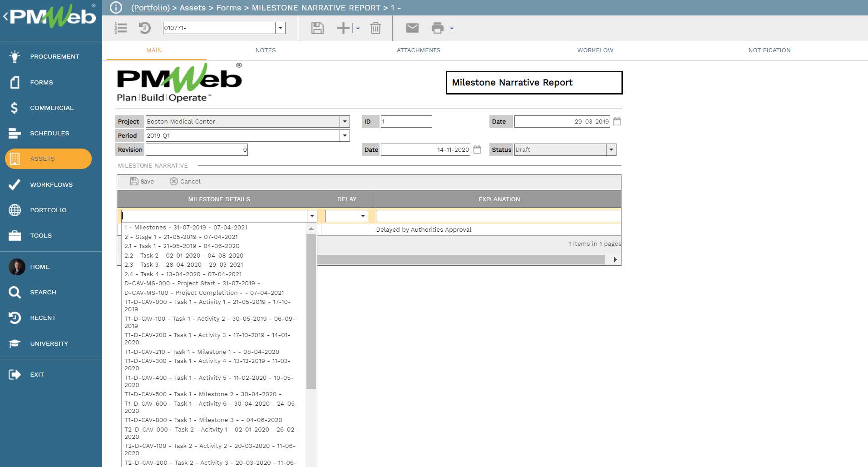Delete the record with the trash icon
The image size is (868, 467).
375,28
